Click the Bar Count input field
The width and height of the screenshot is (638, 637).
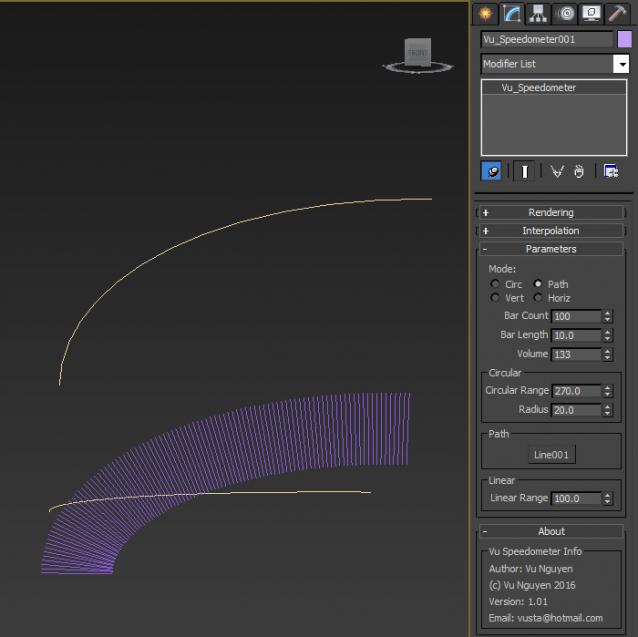coord(575,316)
